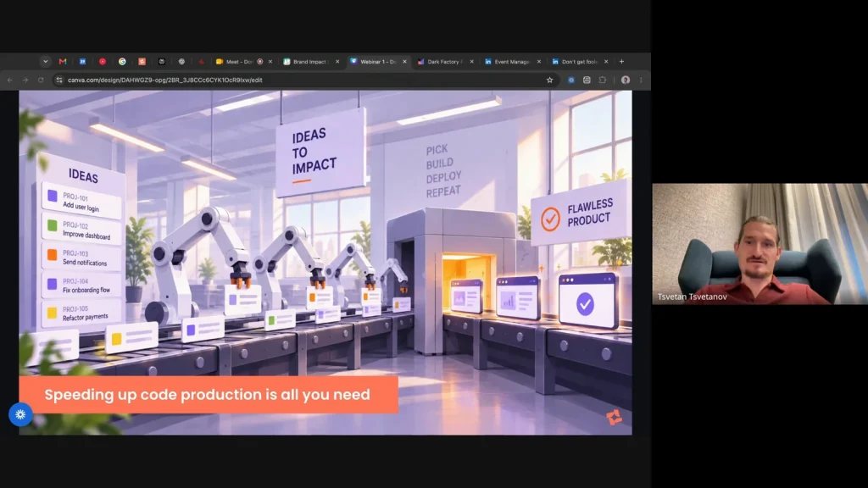Open the pinned red circular icon tab
Screen dimensions: 868x488
click(x=103, y=61)
